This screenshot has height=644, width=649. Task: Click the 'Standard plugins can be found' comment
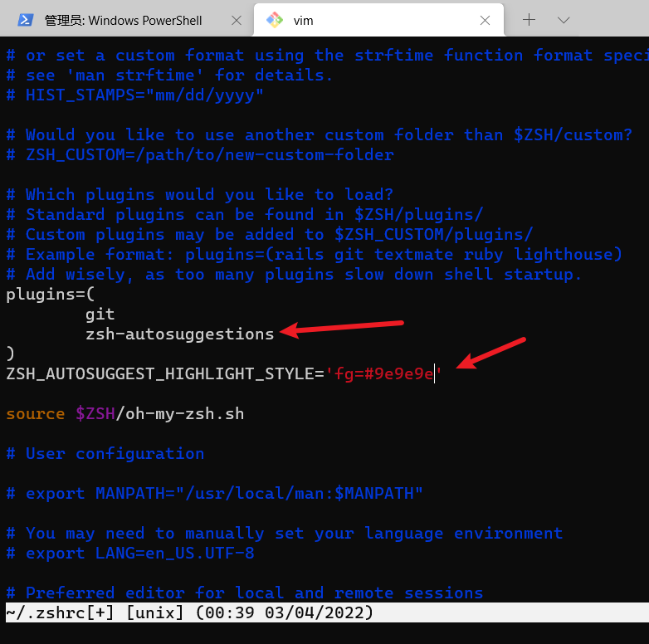point(244,214)
